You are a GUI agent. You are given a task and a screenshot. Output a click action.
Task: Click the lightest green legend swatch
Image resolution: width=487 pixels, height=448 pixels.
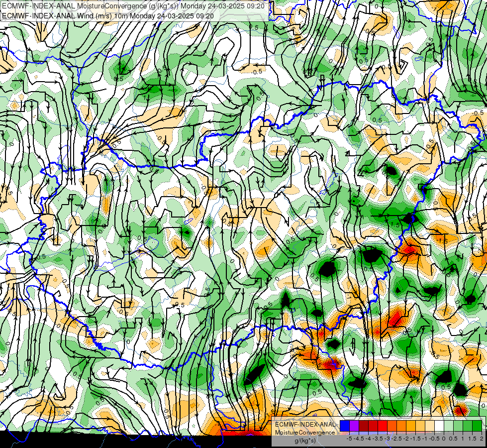click(449, 426)
